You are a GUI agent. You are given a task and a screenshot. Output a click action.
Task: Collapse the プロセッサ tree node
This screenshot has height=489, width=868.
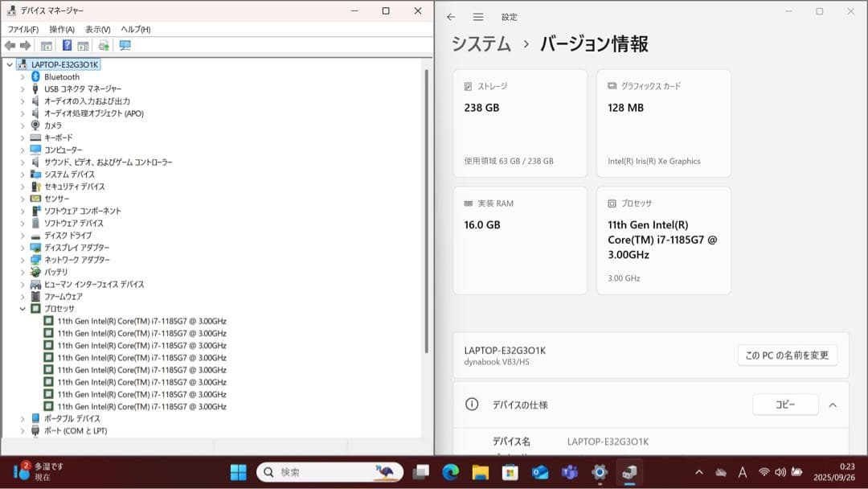click(23, 309)
